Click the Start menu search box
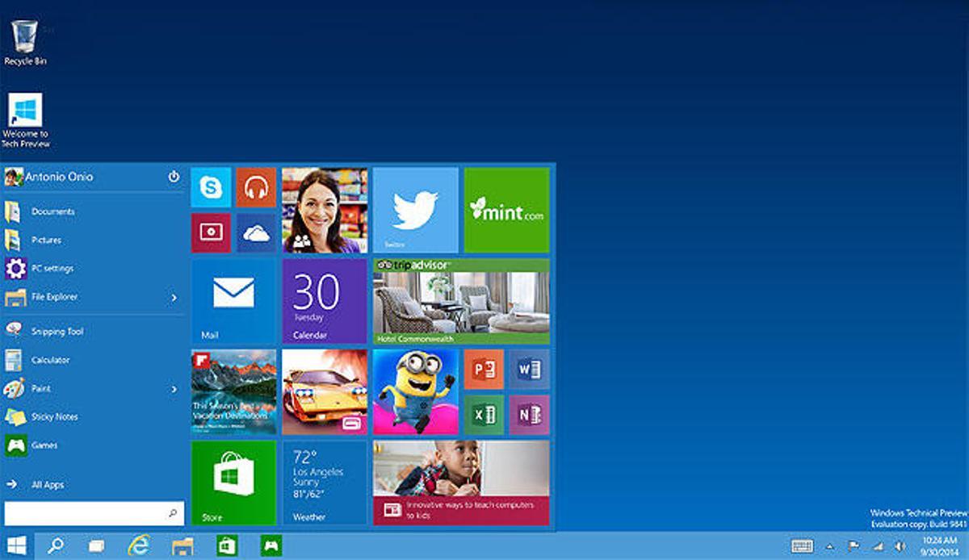This screenshot has width=969, height=560. click(x=94, y=513)
